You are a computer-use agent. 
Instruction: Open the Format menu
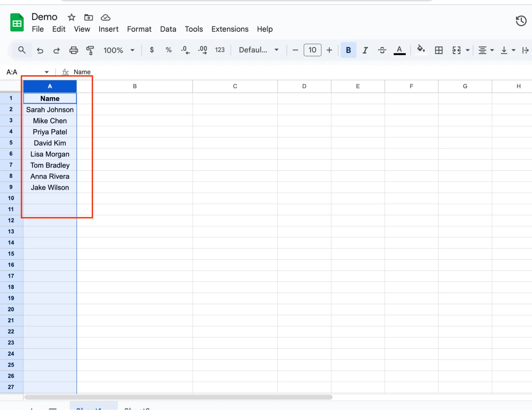coord(139,29)
